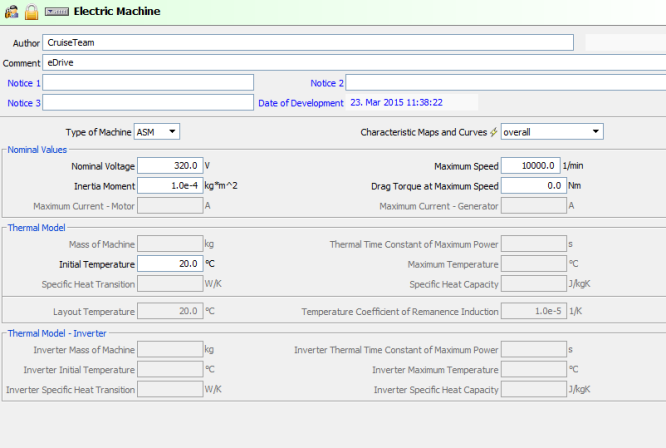Open the Type of Machine ASM dropdown
666x448 pixels.
tap(157, 132)
